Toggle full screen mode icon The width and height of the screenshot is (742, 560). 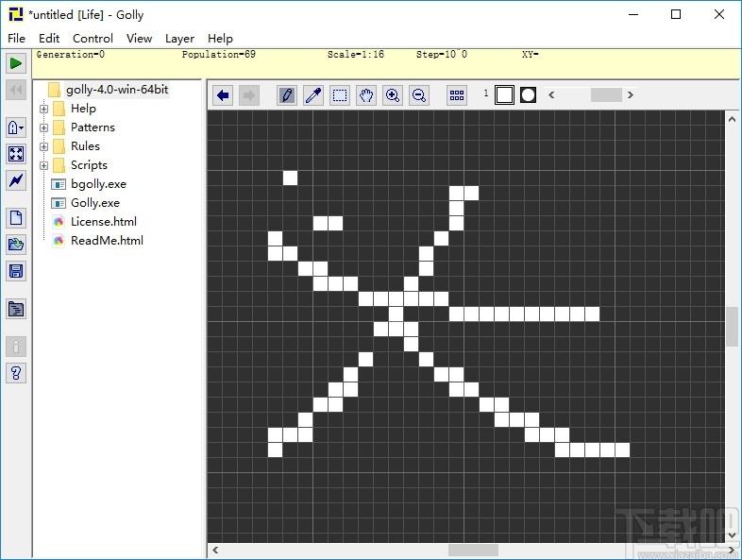click(16, 153)
